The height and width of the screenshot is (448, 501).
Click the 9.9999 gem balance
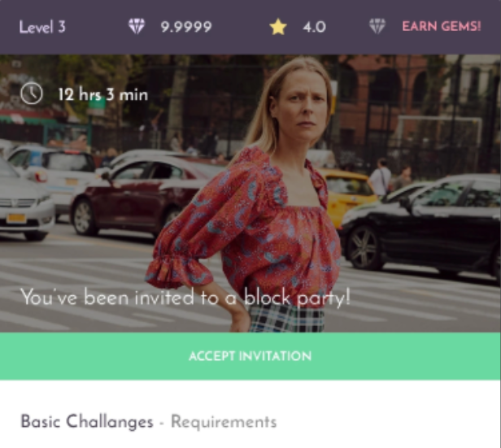[186, 27]
